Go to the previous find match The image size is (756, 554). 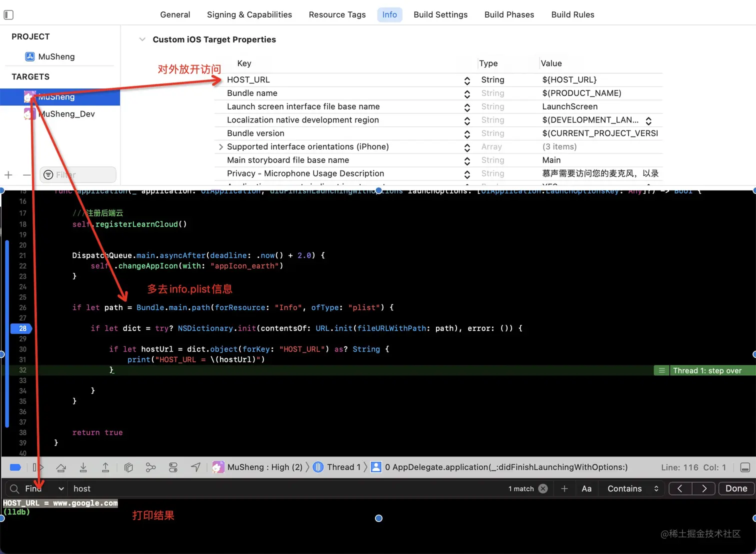coord(680,488)
